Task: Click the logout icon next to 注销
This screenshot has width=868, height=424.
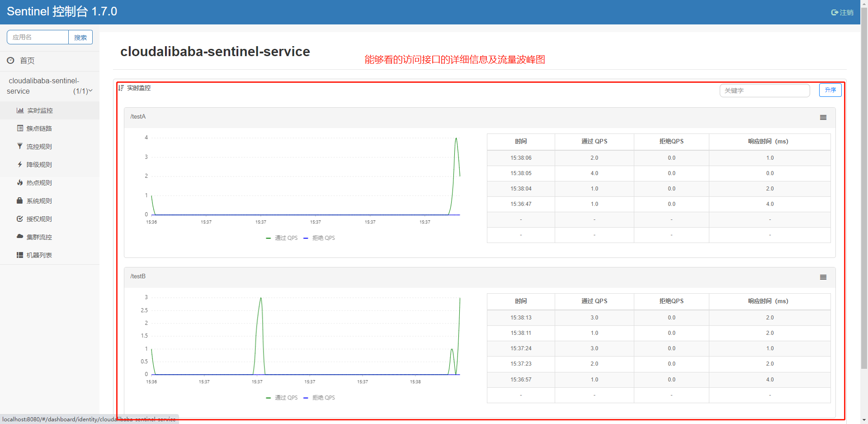Action: pos(835,13)
